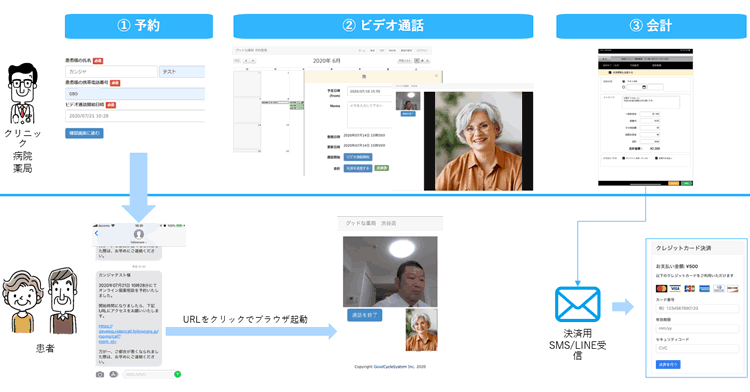This screenshot has width=750, height=392.
Task: Click the ビデオ通話開始 button in appointment popup
Action: click(x=358, y=157)
